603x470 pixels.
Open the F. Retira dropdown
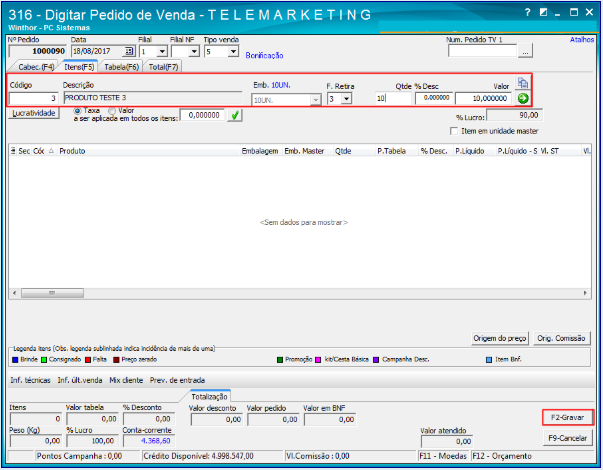tap(346, 99)
